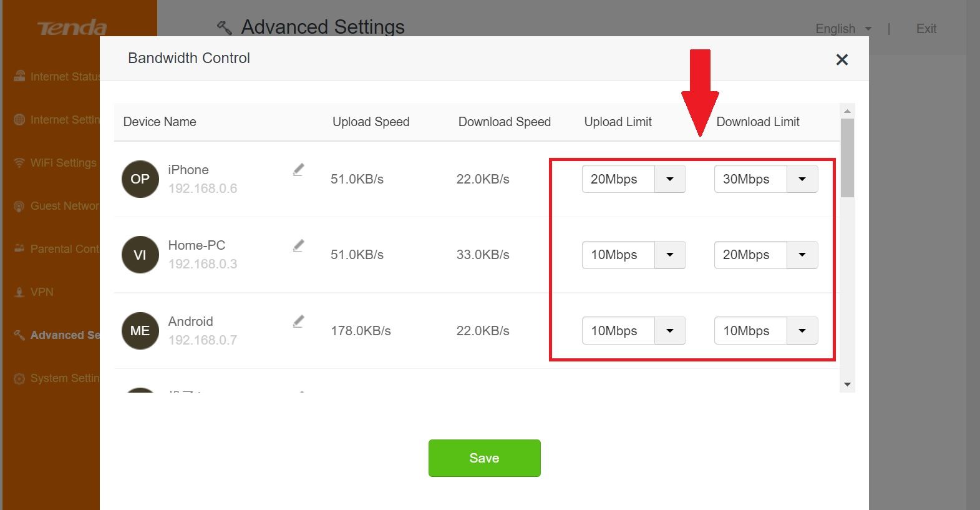Exit the router admin interface

[x=926, y=29]
